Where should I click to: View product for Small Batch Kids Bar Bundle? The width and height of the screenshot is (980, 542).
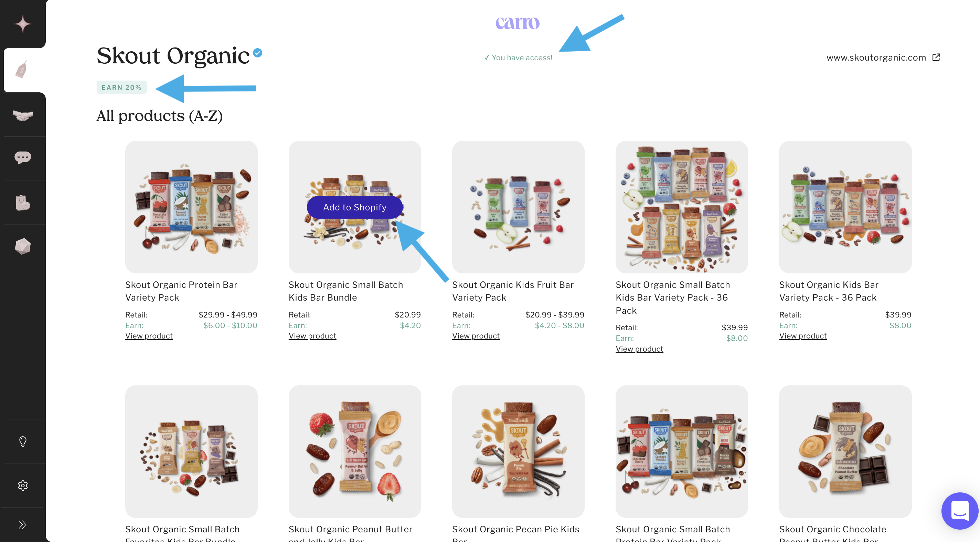point(312,336)
